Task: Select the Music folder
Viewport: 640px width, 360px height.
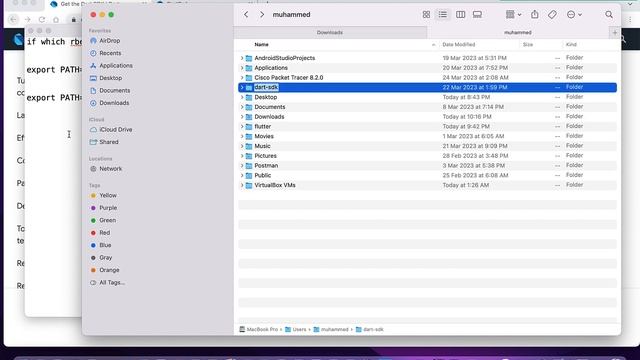Action: [427, 146]
